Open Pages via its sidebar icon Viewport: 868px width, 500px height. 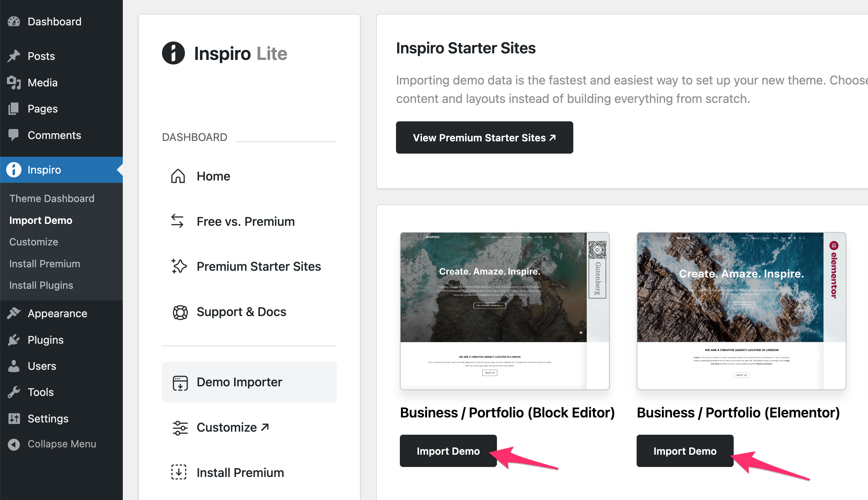click(x=14, y=109)
